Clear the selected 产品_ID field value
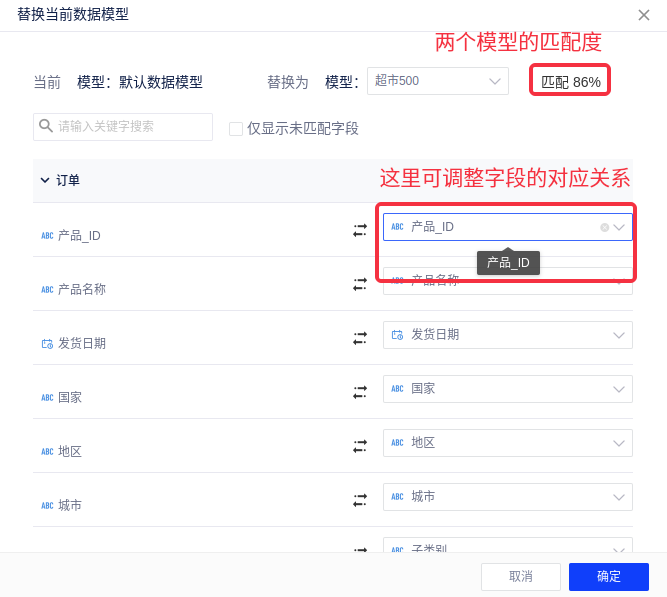This screenshot has height=597, width=667. coord(604,228)
